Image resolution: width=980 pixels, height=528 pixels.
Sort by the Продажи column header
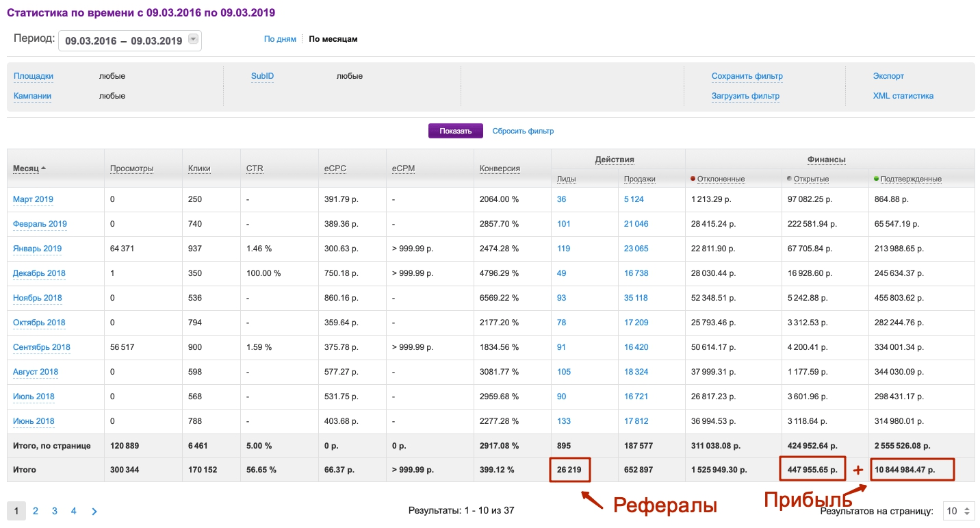pos(640,179)
